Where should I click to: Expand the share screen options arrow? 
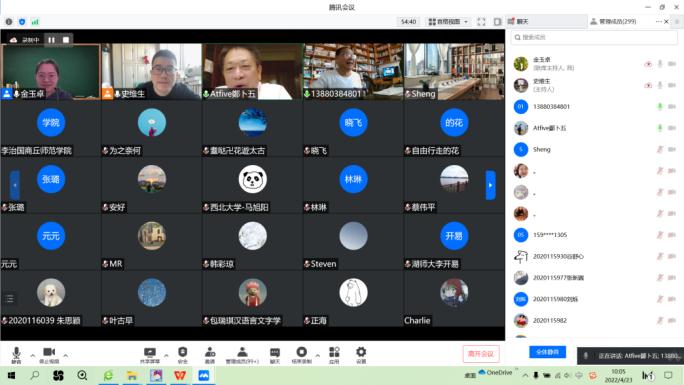166,356
